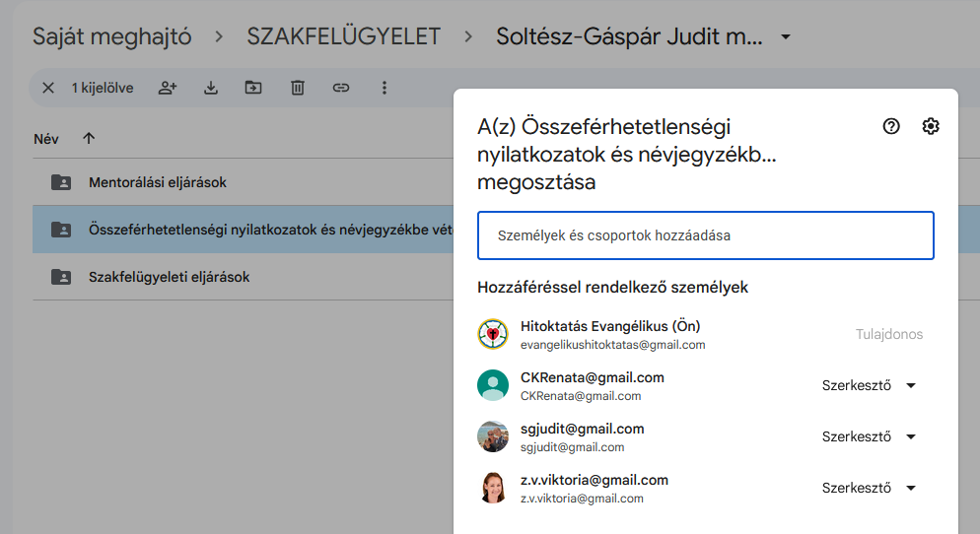980x534 pixels.
Task: Click the move to folder icon
Action: 253,88
